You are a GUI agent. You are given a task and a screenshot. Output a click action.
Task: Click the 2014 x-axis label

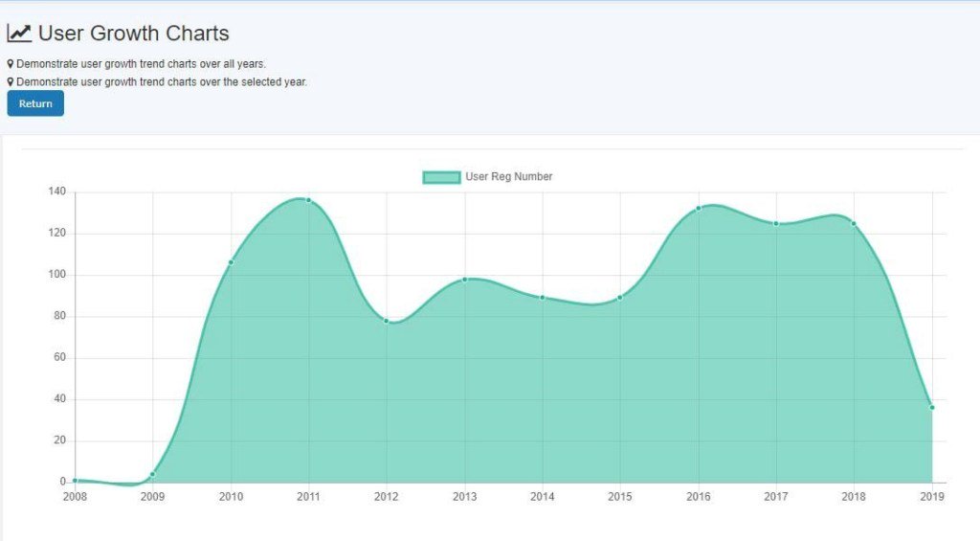543,497
